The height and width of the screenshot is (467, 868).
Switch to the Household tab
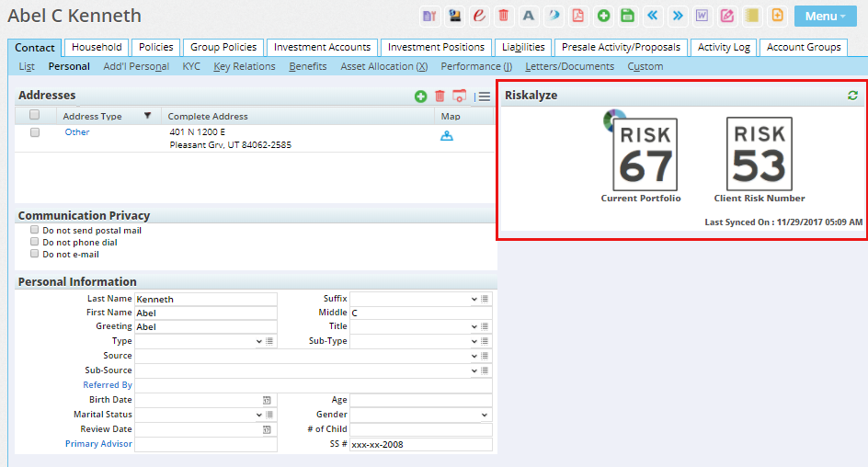pyautogui.click(x=97, y=47)
